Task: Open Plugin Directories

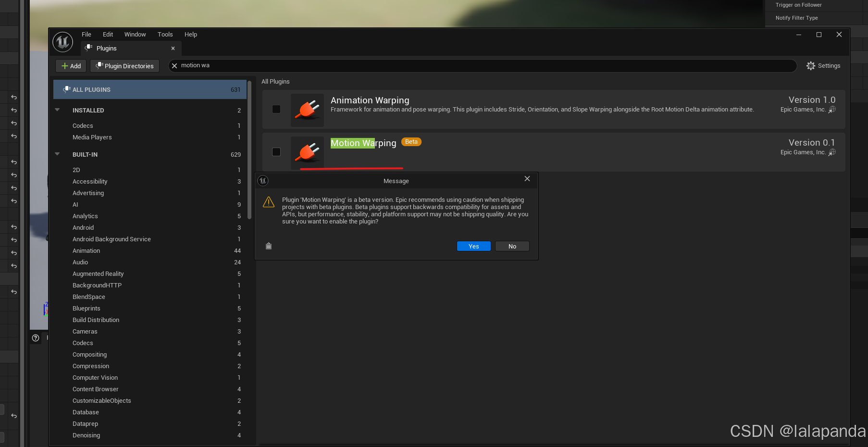Action: (124, 66)
